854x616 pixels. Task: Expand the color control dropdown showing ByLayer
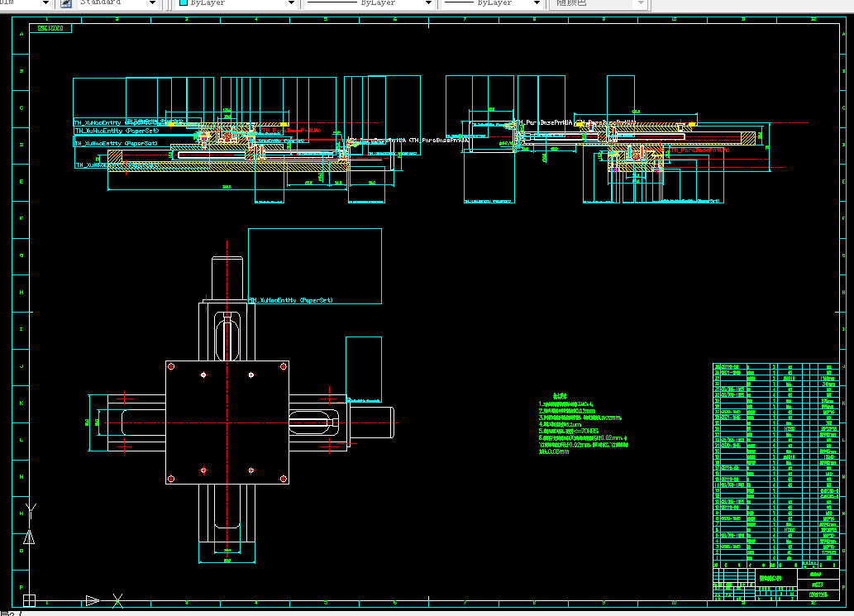pos(291,3)
